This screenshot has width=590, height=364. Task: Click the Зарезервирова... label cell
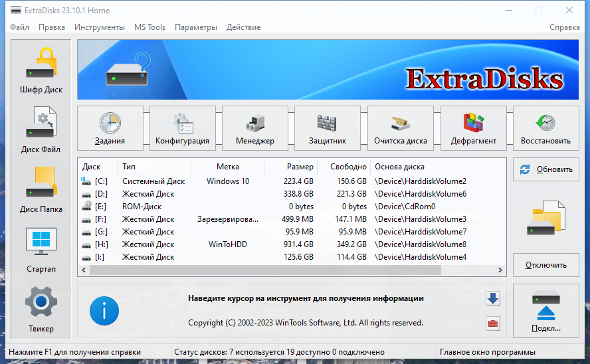pyautogui.click(x=228, y=219)
